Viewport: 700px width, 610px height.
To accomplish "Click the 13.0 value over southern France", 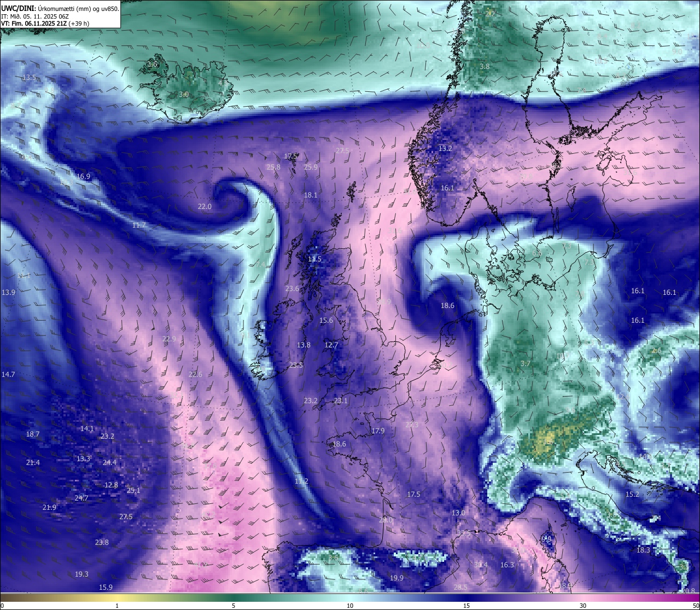I will click(x=458, y=513).
